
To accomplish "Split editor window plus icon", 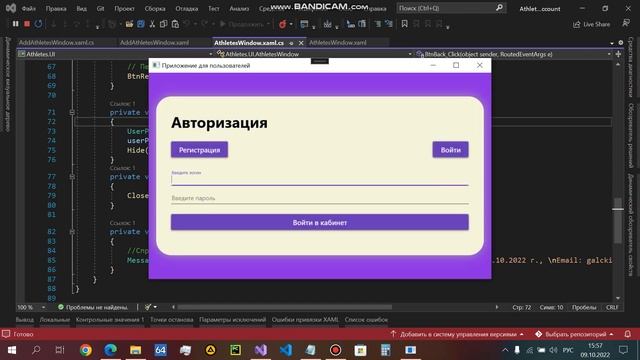I will point(618,54).
